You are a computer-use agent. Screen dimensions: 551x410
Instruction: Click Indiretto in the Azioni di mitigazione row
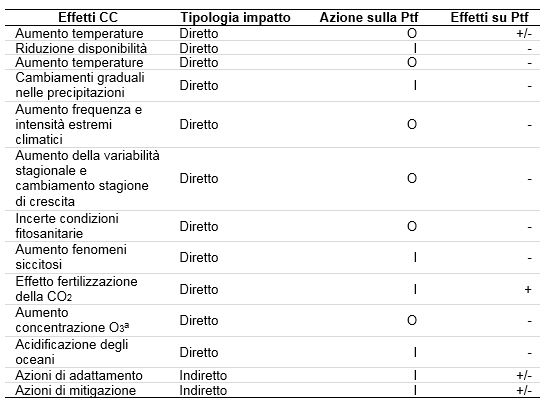tap(203, 390)
